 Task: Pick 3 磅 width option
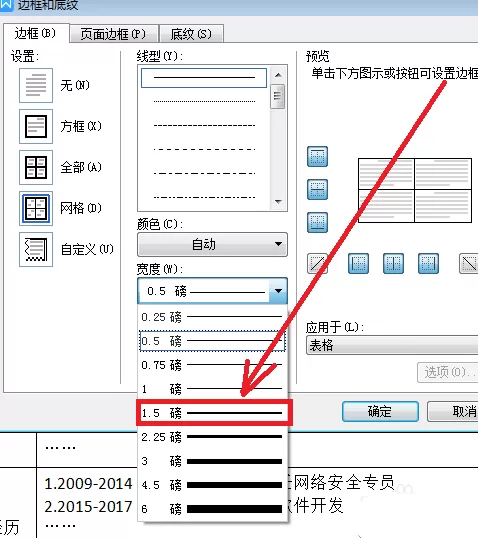(x=212, y=461)
